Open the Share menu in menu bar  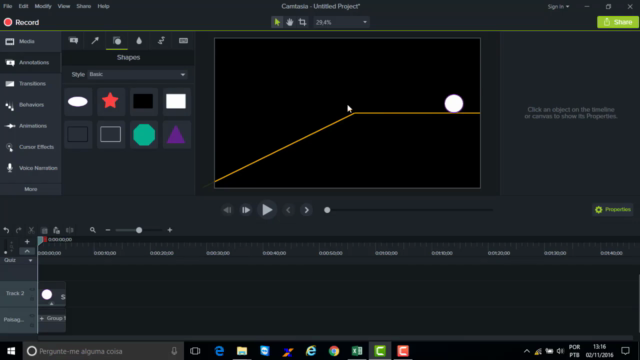tap(84, 6)
